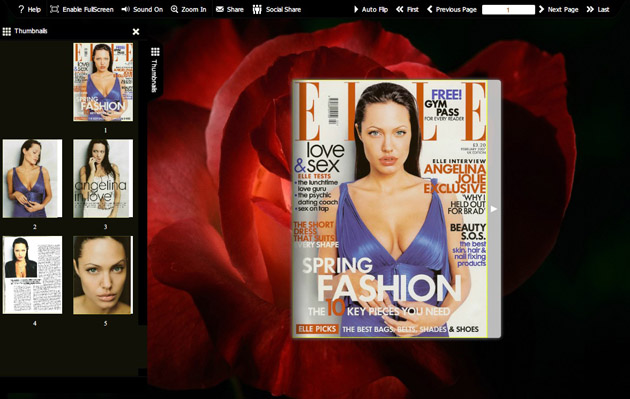Close the Thumbnails panel with the X
The width and height of the screenshot is (630, 399).
point(136,31)
